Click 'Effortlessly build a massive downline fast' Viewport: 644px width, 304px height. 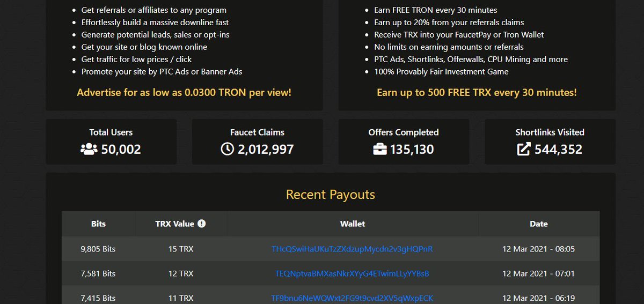tap(155, 23)
